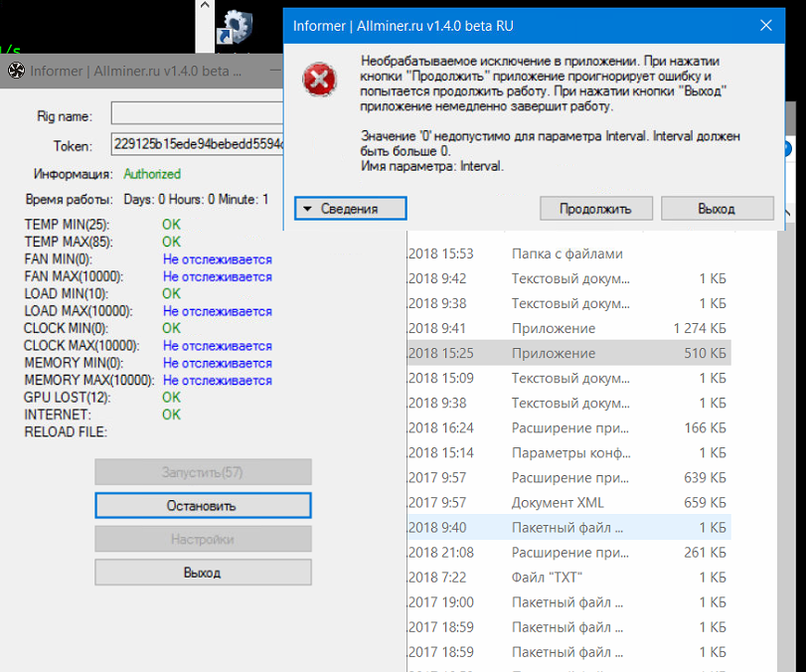Select the Файл "TXT" row
This screenshot has height=672, width=806.
coord(569,577)
